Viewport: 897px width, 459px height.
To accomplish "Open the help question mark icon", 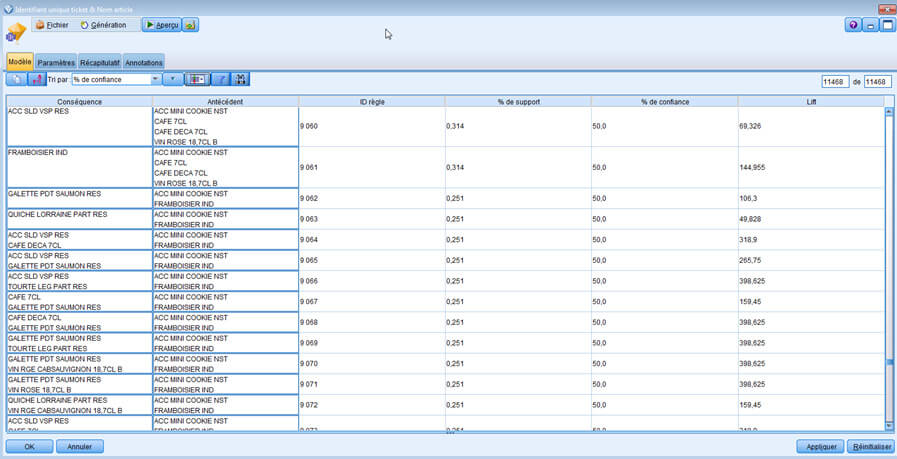I will pos(853,25).
